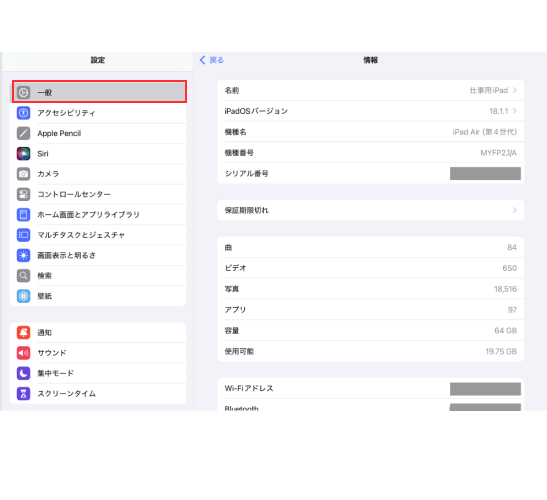This screenshot has height=500, width=547.
Task: Open the アクセシビリティ icon
Action: point(23,113)
